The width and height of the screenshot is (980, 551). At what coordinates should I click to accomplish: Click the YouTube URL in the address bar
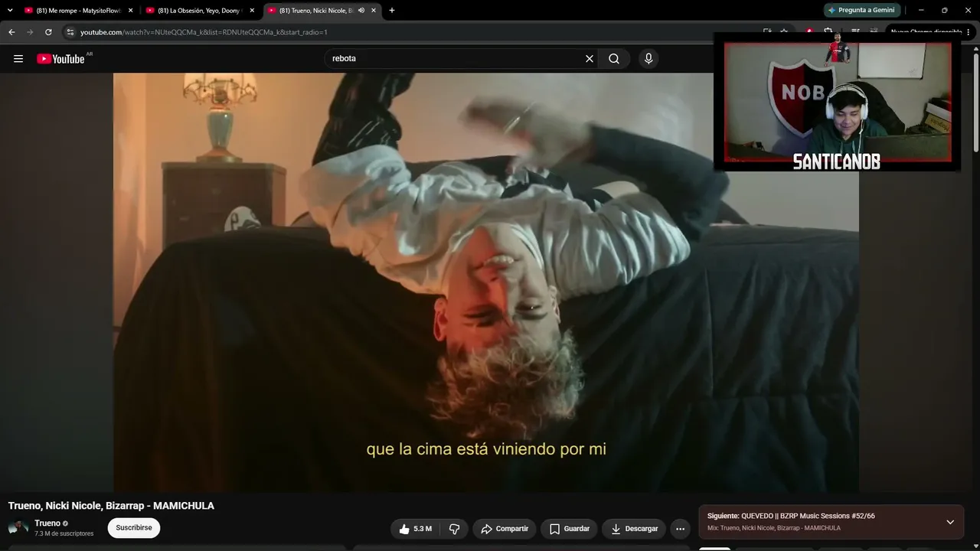click(204, 32)
